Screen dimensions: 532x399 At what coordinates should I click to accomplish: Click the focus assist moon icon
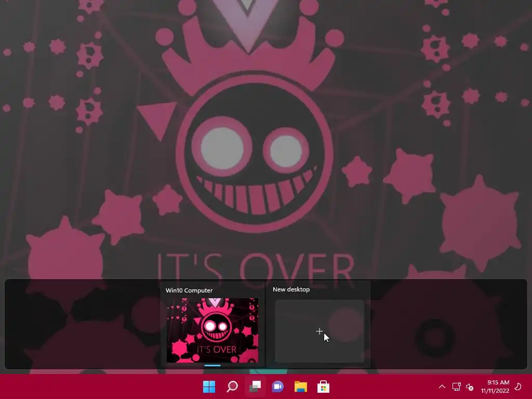point(518,387)
